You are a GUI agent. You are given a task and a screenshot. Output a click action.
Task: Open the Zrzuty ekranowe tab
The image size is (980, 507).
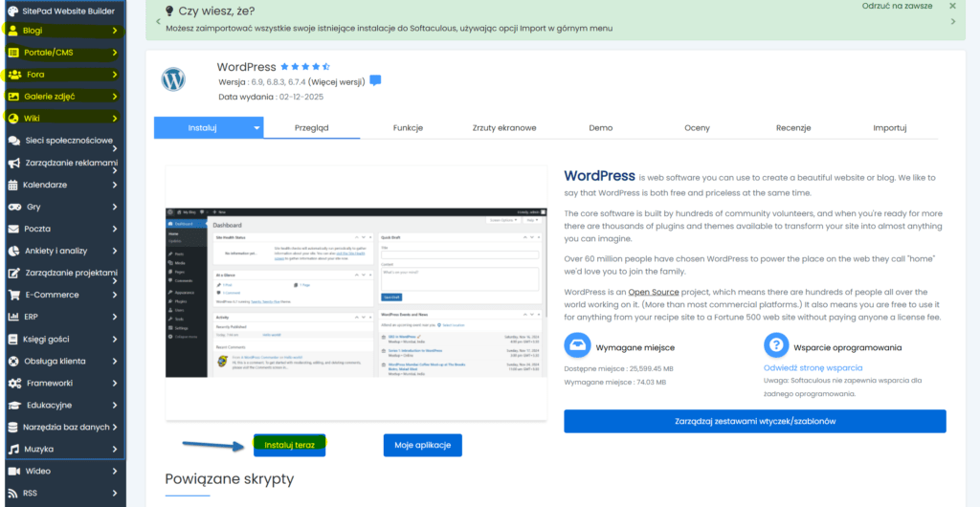[x=504, y=128]
